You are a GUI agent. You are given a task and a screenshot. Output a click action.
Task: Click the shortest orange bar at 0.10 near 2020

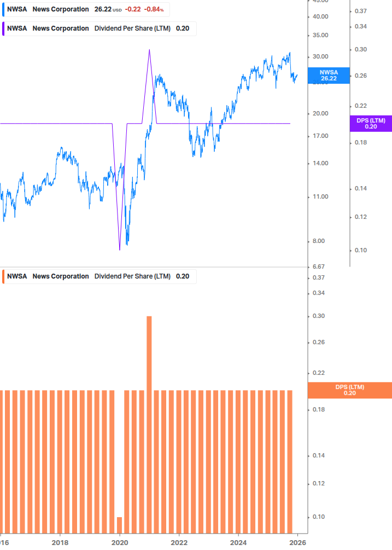(x=119, y=525)
